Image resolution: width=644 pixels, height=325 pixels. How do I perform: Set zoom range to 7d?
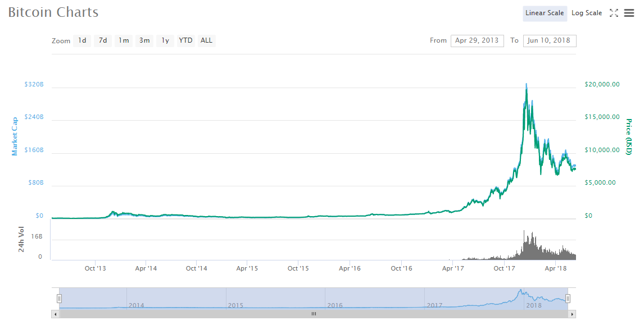103,40
